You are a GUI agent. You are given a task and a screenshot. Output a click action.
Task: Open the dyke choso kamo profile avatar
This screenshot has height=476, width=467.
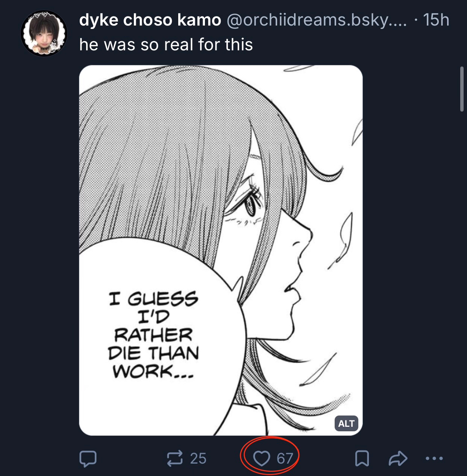(x=44, y=34)
